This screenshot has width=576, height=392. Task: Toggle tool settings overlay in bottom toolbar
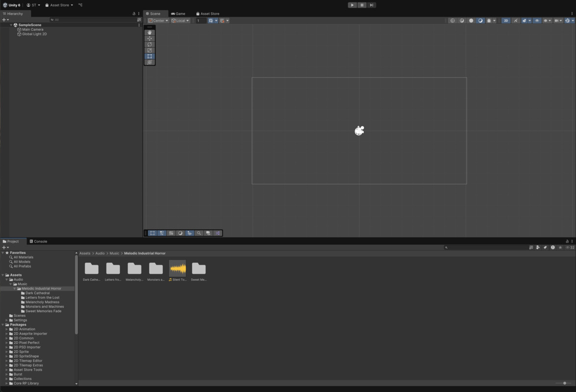pyautogui.click(x=162, y=233)
